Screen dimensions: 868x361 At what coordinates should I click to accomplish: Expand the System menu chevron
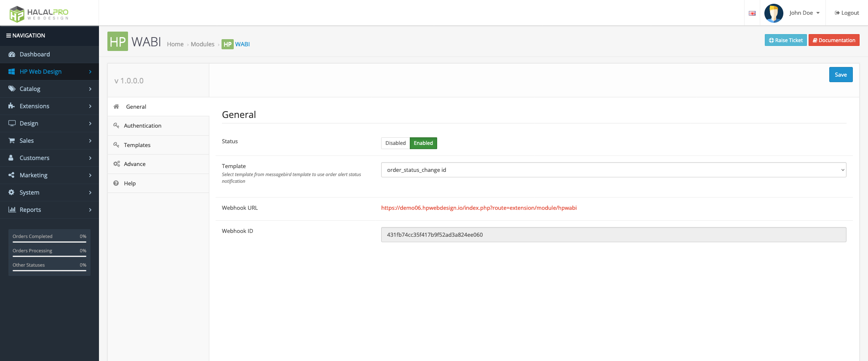(x=90, y=193)
